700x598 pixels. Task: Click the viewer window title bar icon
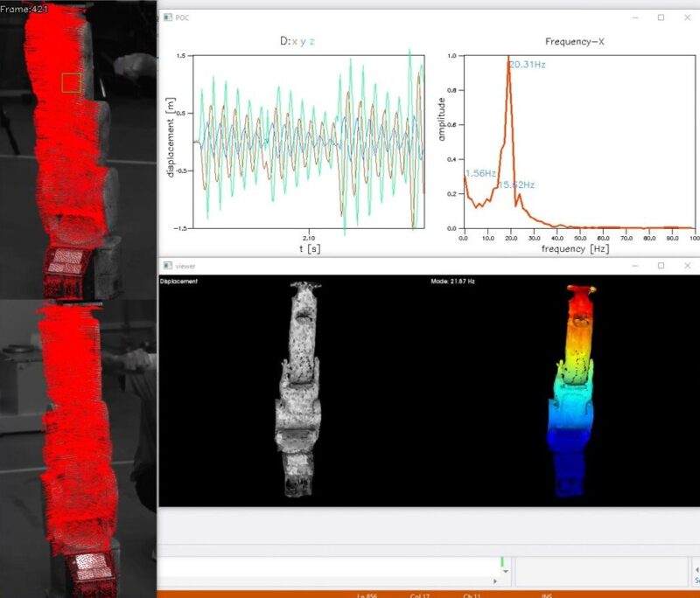[x=168, y=265]
